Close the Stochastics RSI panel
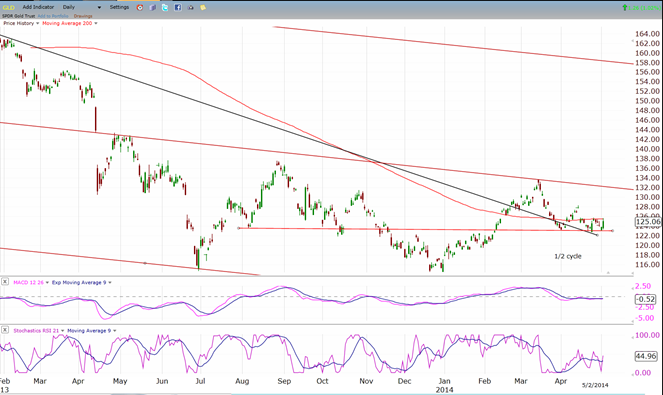The height and width of the screenshot is (395, 663). click(x=5, y=330)
